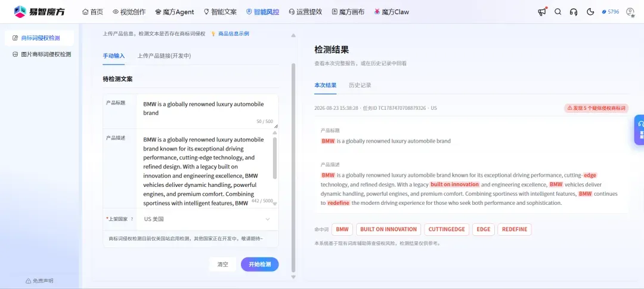
Task: Go to 首页 in the navigation bar
Action: click(x=93, y=12)
